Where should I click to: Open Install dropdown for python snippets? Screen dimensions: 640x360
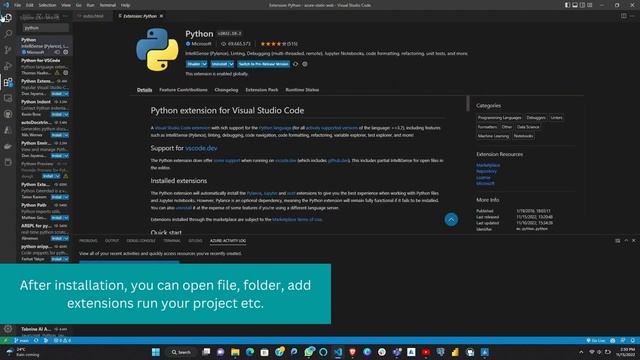tap(66, 259)
